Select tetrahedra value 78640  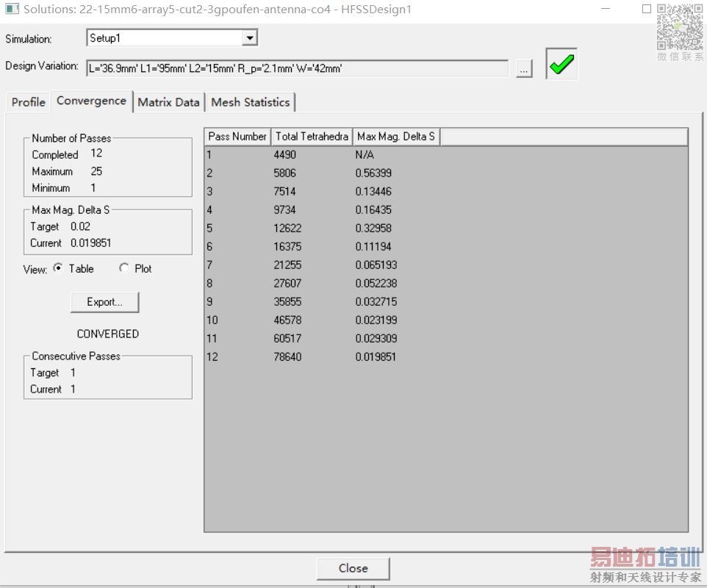[287, 357]
